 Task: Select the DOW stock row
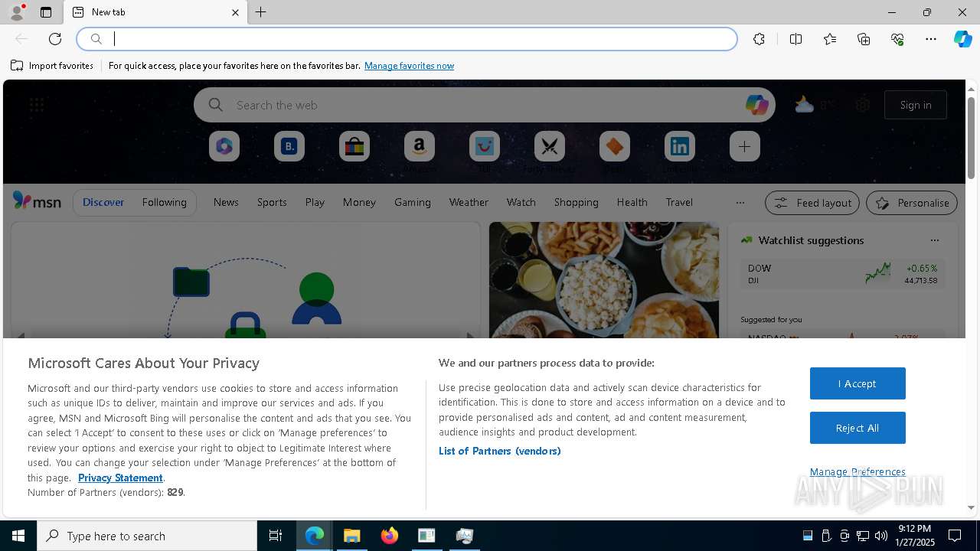click(842, 274)
